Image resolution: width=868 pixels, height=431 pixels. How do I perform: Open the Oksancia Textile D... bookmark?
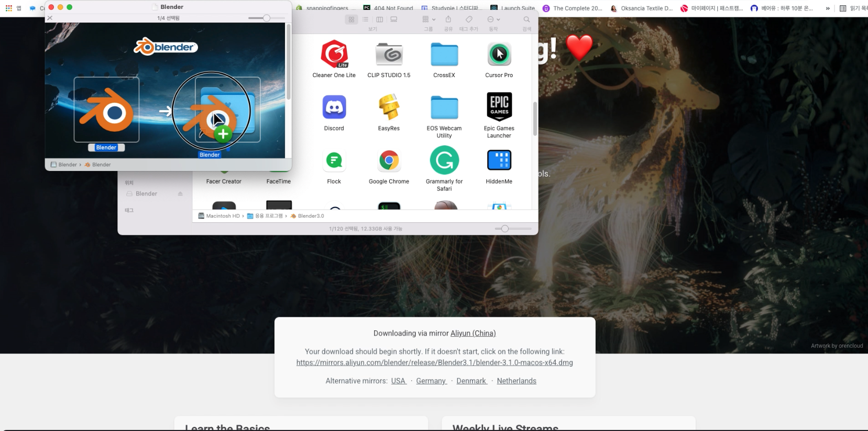tap(642, 8)
